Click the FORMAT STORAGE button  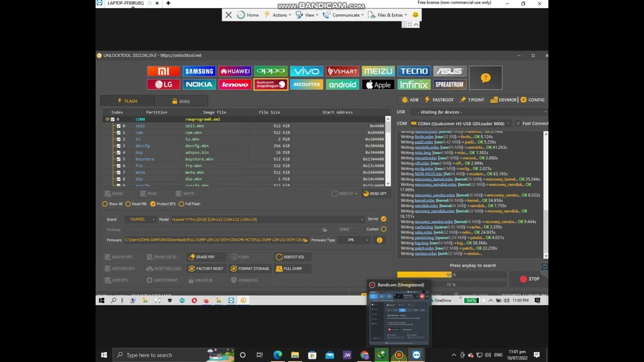pos(250,268)
